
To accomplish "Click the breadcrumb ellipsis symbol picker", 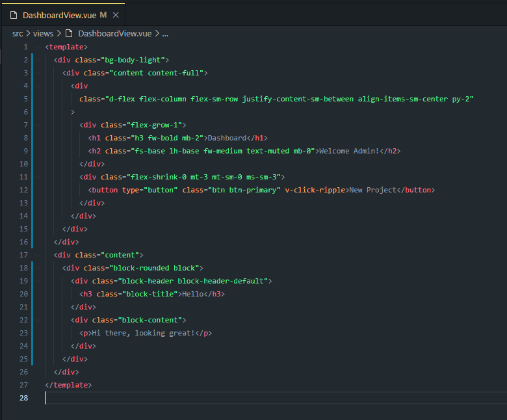I will coord(165,34).
